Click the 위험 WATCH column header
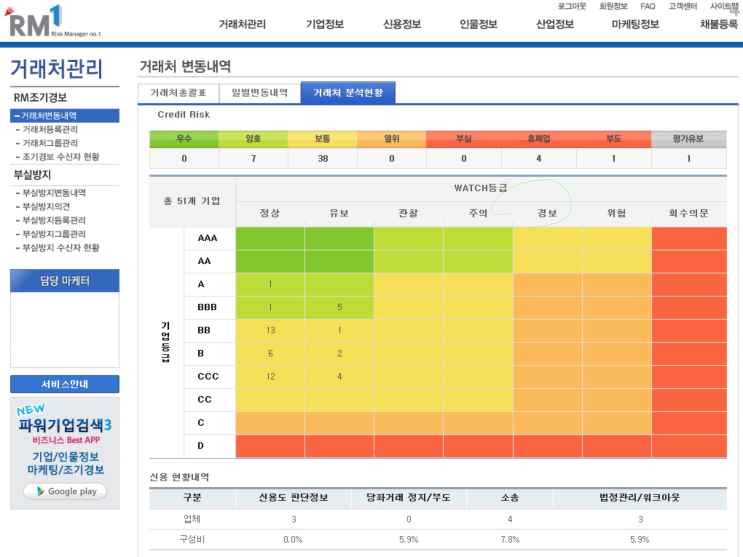Screen dimensions: 743x557 (617, 213)
